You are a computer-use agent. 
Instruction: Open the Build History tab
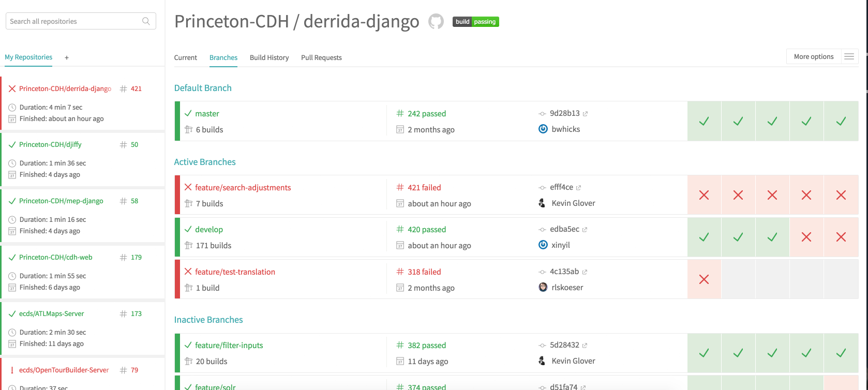pyautogui.click(x=270, y=57)
